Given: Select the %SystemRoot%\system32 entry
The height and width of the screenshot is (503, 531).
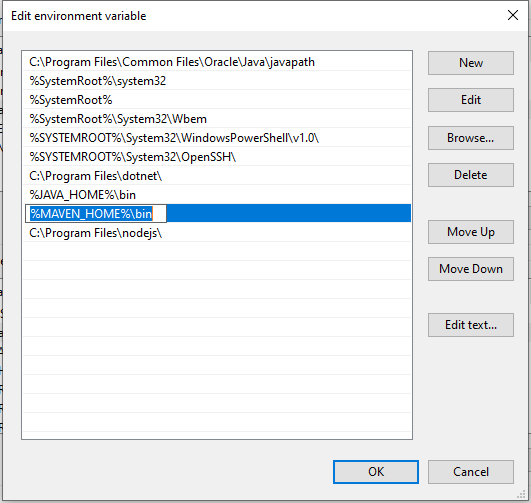Looking at the screenshot, I should [217, 81].
